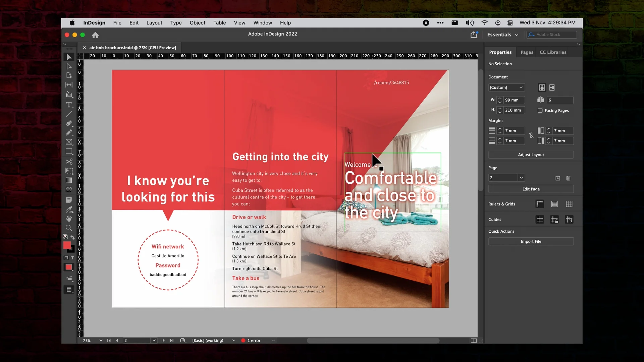
Task: Switch to the CC Libraries tab
Action: (553, 52)
